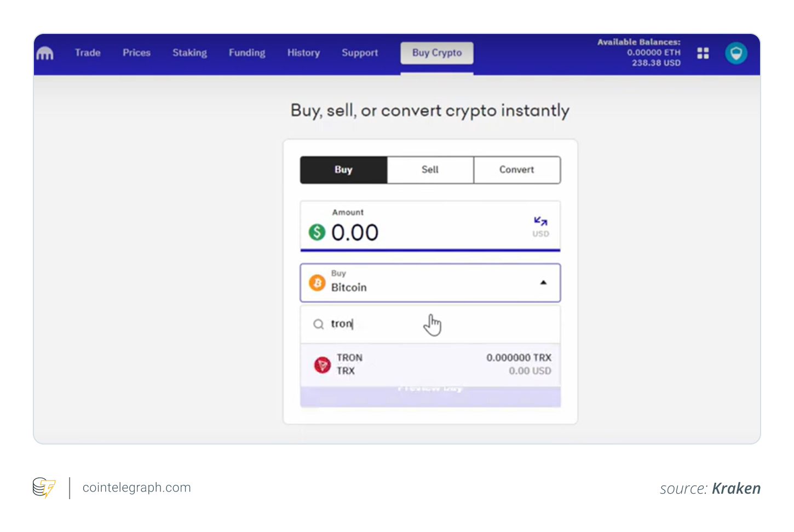
Task: Collapse the Bitcoin asset dropdown
Action: [x=543, y=282]
